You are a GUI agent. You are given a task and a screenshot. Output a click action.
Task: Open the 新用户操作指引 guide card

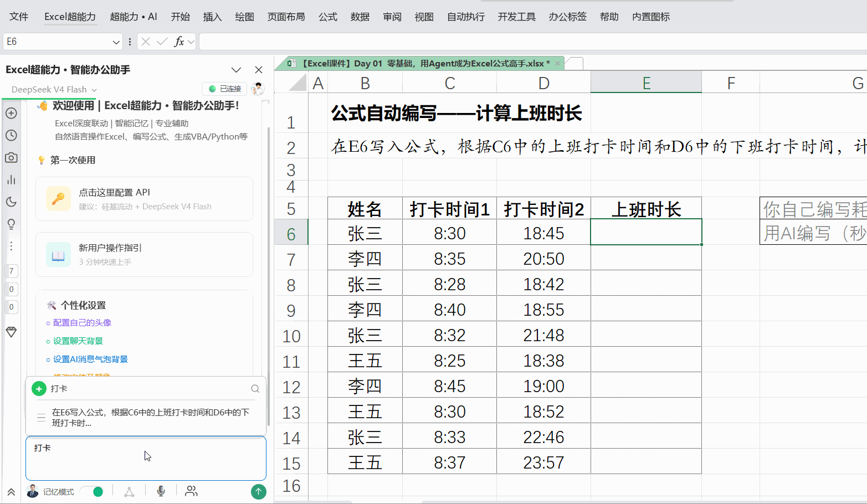tap(145, 254)
